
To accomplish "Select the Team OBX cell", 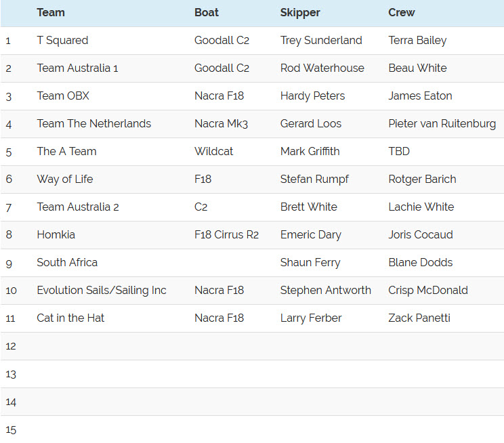I will coord(63,96).
